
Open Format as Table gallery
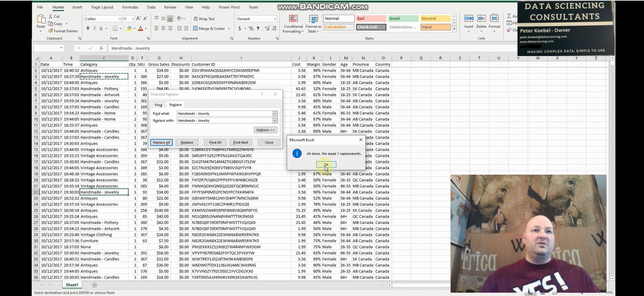coord(313,24)
